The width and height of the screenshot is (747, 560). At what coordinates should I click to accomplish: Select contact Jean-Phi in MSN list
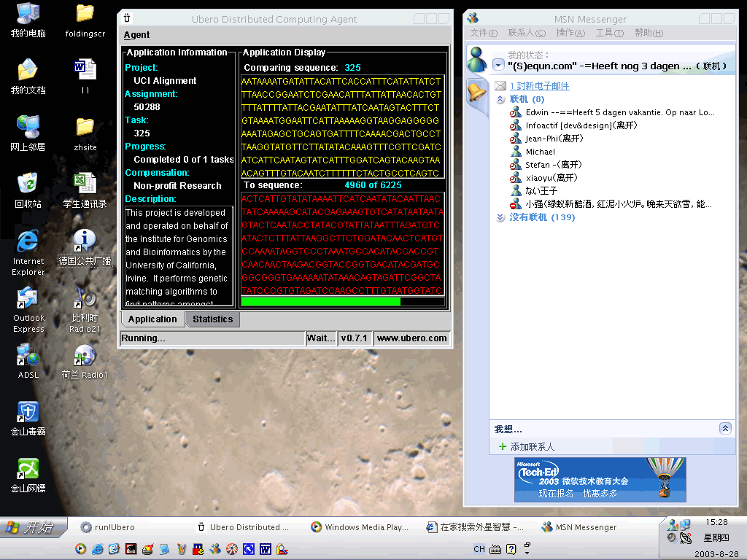point(546,139)
